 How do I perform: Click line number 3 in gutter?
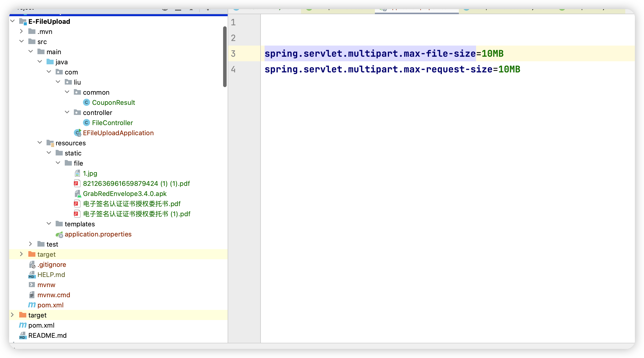pos(233,53)
